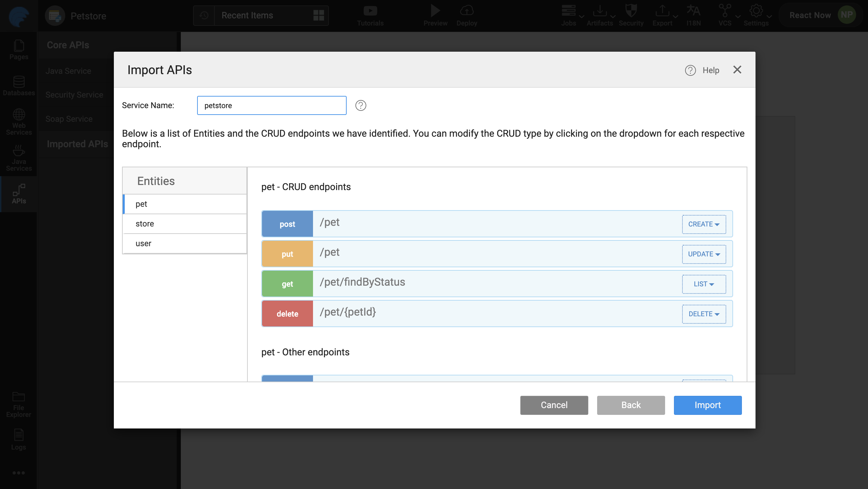
Task: Click the Service Name input field
Action: coord(272,105)
